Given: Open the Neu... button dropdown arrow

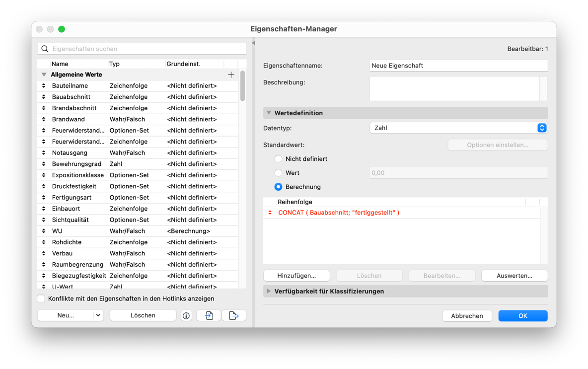Looking at the screenshot, I should 98,316.
